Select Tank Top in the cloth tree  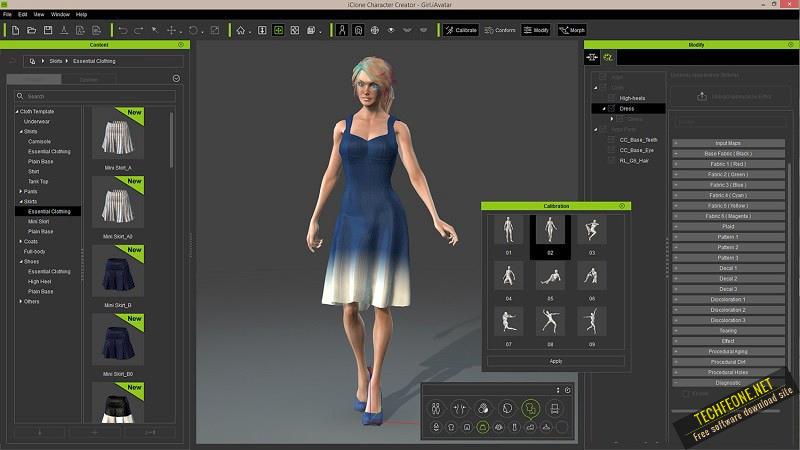pyautogui.click(x=38, y=181)
